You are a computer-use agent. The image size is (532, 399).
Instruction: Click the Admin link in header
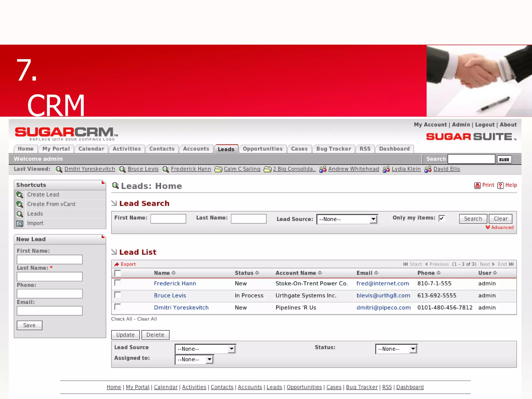(x=461, y=125)
